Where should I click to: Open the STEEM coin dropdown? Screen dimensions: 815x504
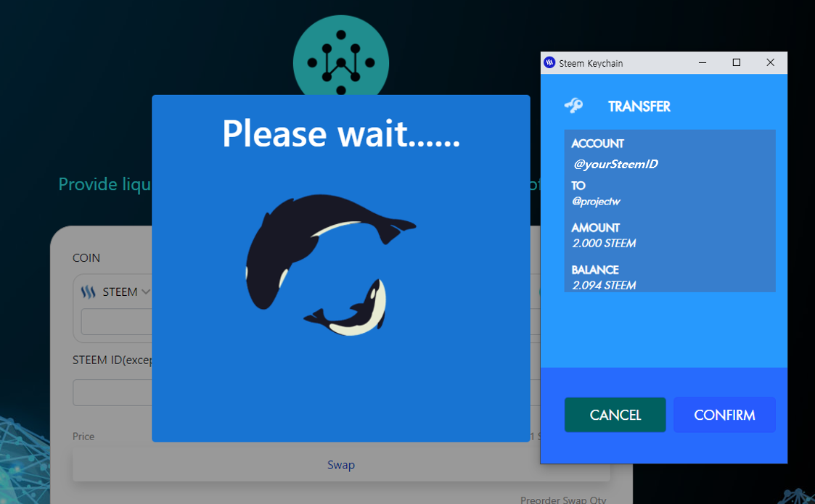tap(115, 292)
